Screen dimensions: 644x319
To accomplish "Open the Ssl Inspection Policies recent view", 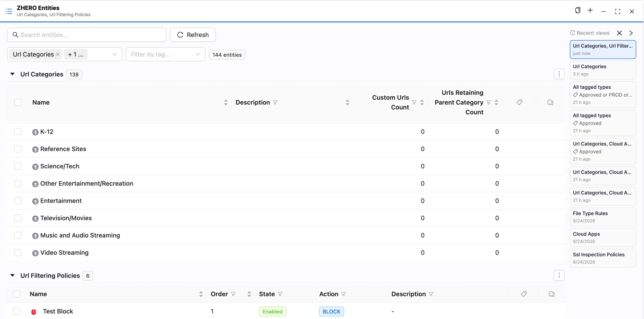I will (x=603, y=258).
